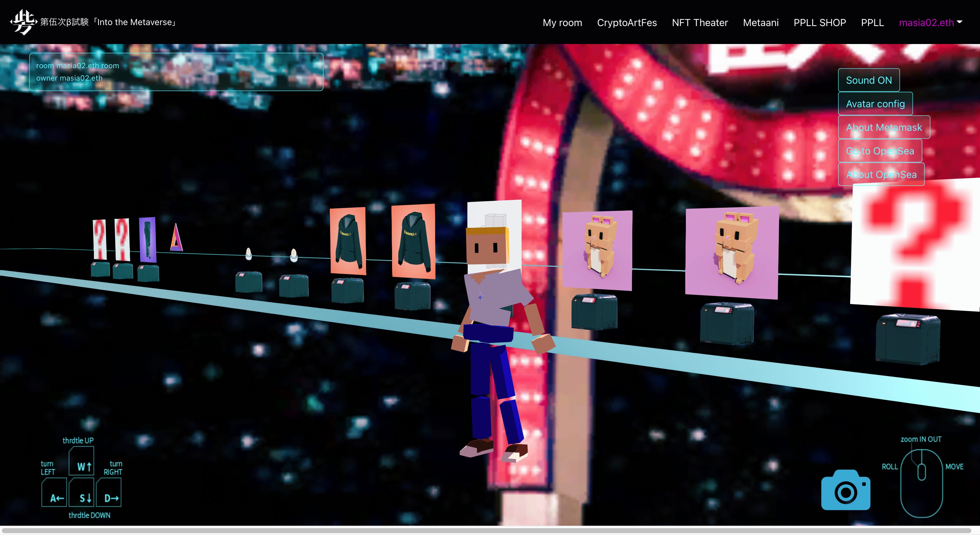Click the Go to OpenSea button

coord(880,151)
